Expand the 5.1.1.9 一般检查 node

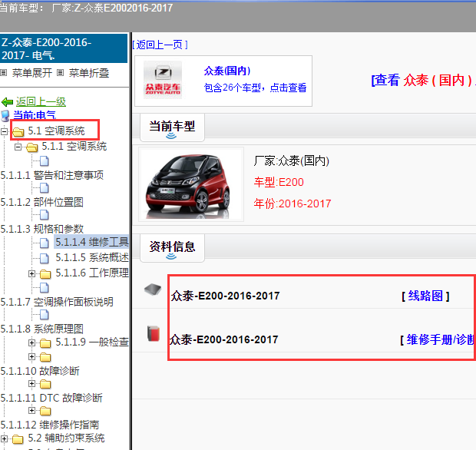pyautogui.click(x=31, y=342)
